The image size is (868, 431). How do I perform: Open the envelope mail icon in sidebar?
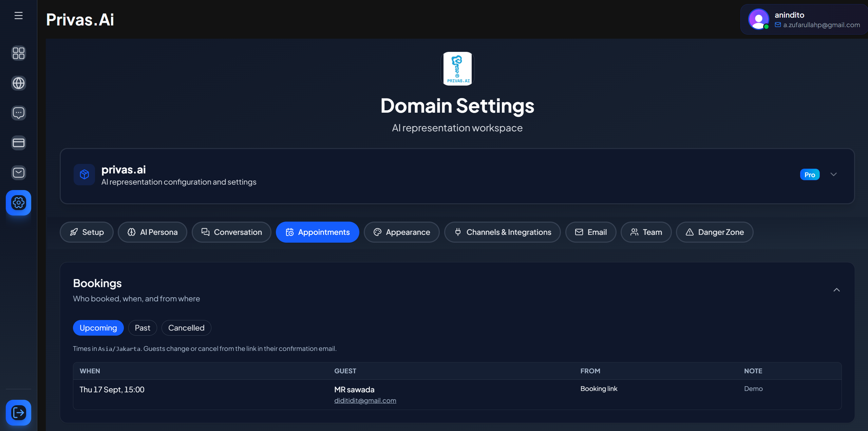18,172
